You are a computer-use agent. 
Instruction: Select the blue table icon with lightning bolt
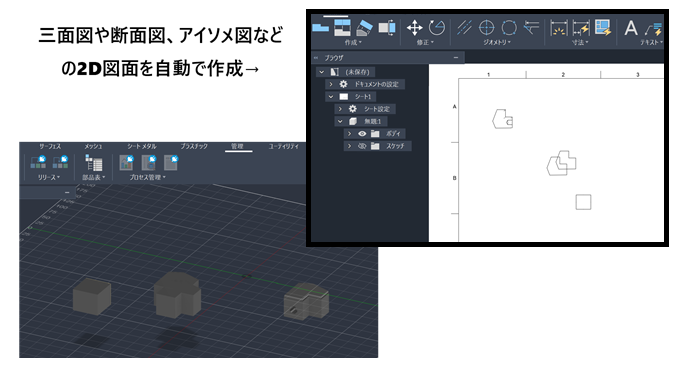(603, 28)
